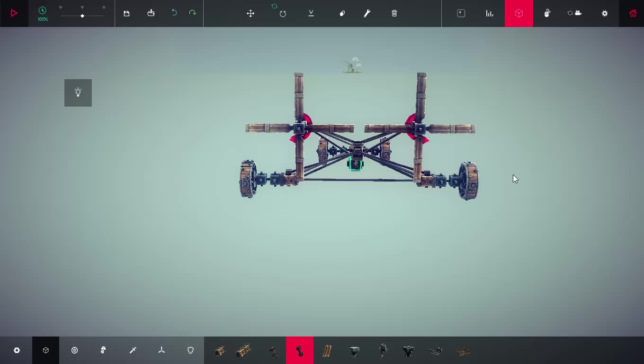Undo the last action
This screenshot has height=364, width=644.
(174, 13)
